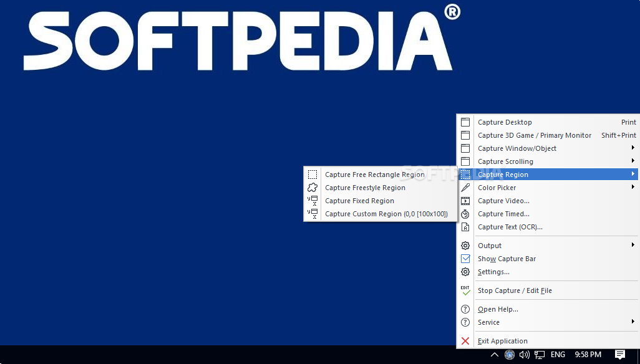Screen dimensions: 640x364
Task: Click the ENG language indicator
Action: [x=558, y=355]
